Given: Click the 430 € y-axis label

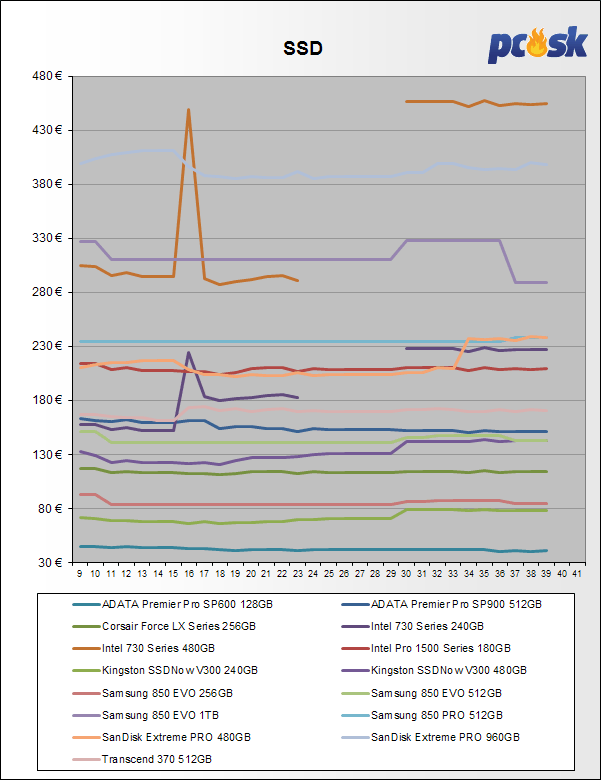Looking at the screenshot, I should coord(47,130).
